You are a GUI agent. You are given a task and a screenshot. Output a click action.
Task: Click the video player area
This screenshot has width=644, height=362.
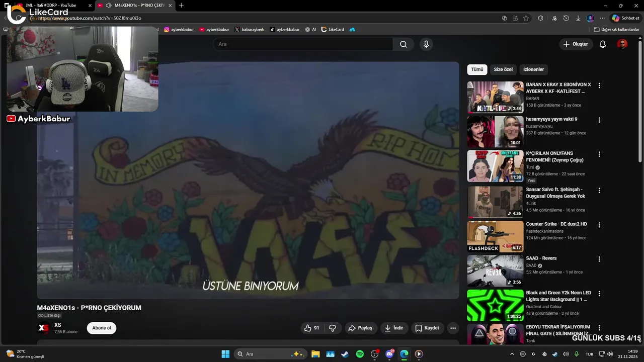[x=248, y=180]
